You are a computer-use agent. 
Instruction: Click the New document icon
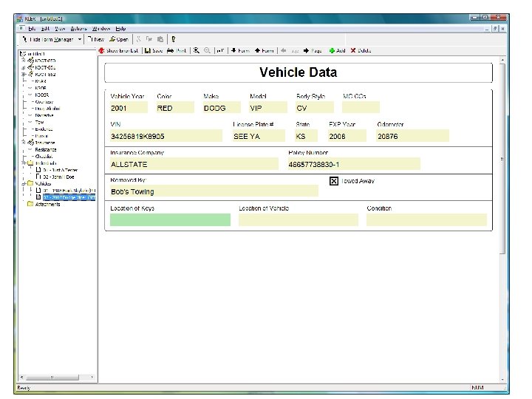coord(90,39)
